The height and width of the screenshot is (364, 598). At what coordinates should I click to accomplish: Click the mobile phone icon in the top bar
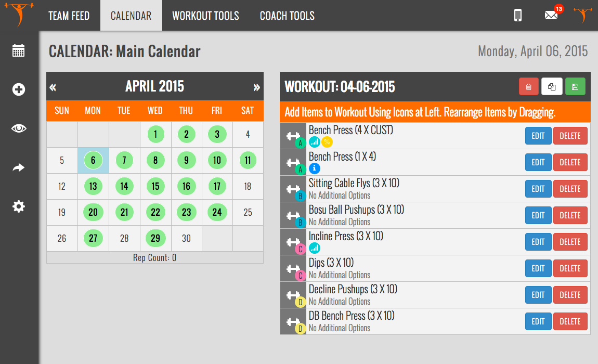point(517,16)
